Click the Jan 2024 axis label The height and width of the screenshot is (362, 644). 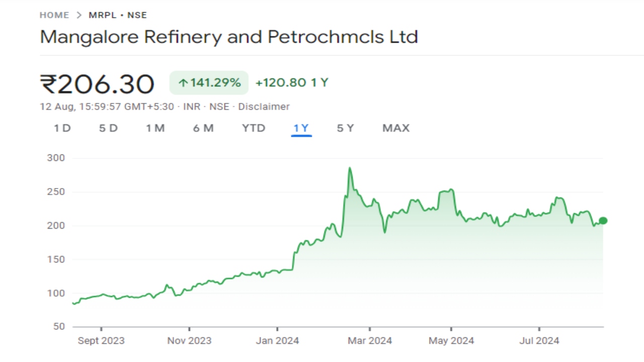pos(277,341)
